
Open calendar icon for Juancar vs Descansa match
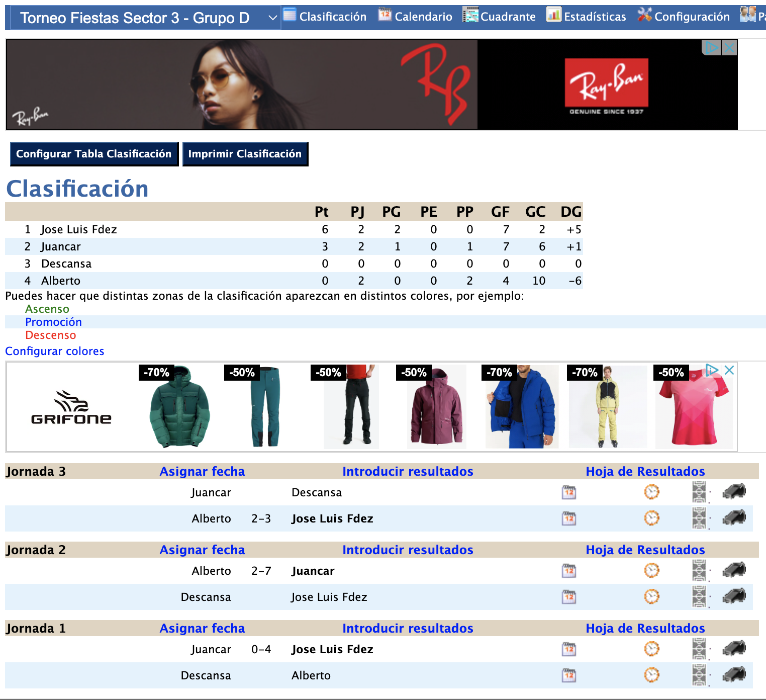569,492
